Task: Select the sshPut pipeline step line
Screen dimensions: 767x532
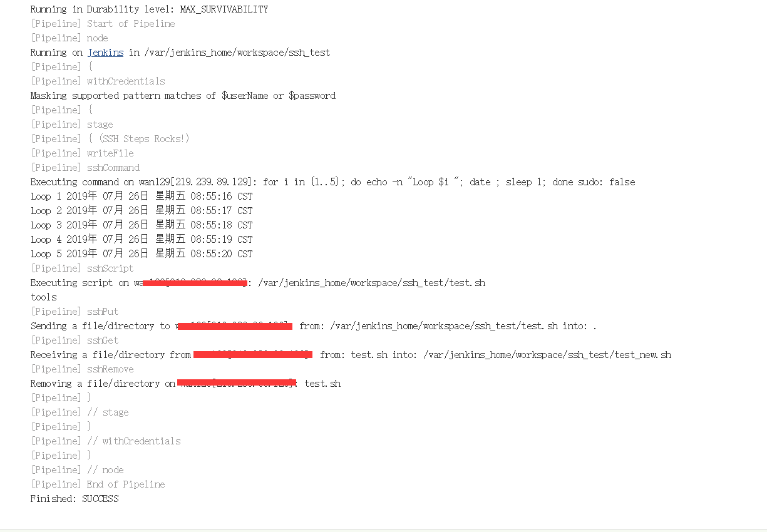Action: [x=75, y=312]
